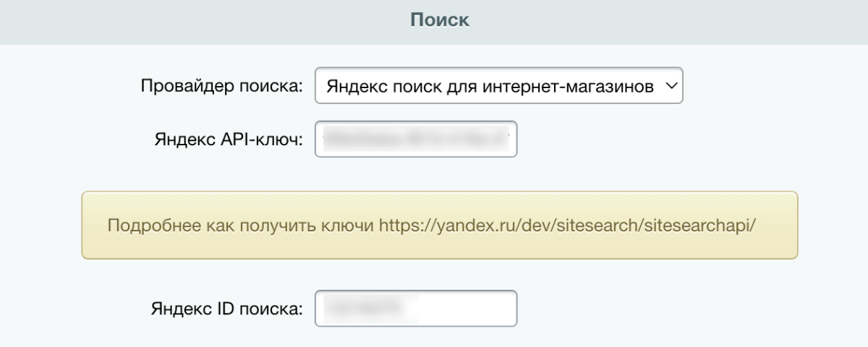Open the yandex.ru/dev/sitesearch/sitesearchapi link
Viewport: 868px width, 347px height.
tap(567, 225)
